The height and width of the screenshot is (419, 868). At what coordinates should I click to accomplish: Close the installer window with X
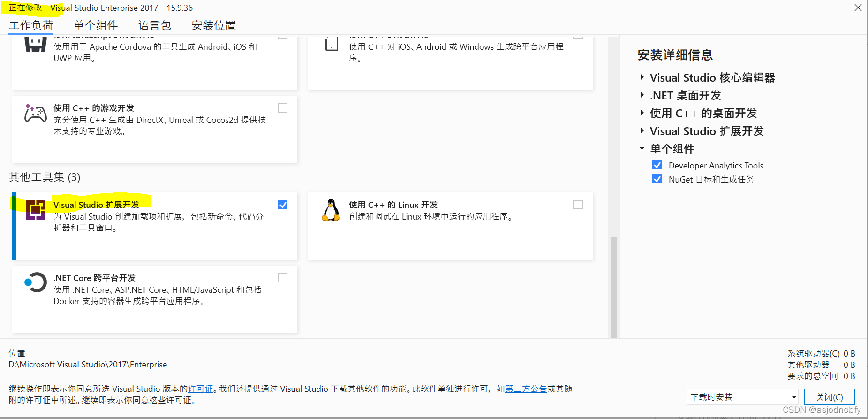(858, 8)
